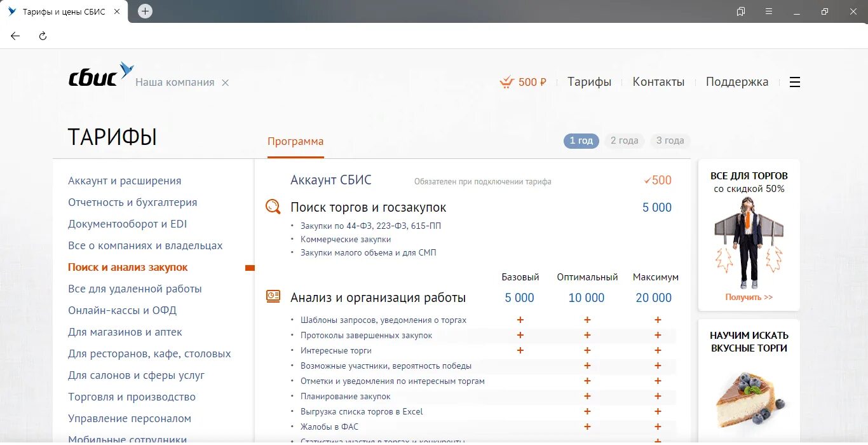Open Поддержка in the top navigation

pyautogui.click(x=737, y=82)
